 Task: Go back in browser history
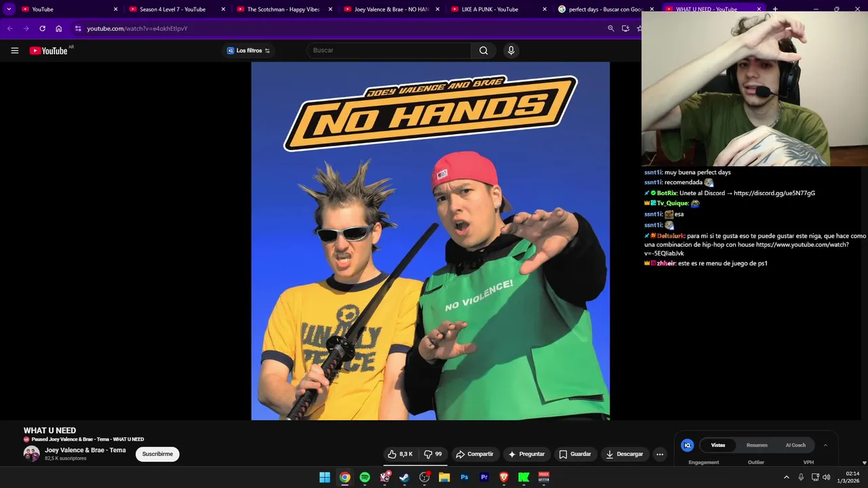click(x=9, y=28)
